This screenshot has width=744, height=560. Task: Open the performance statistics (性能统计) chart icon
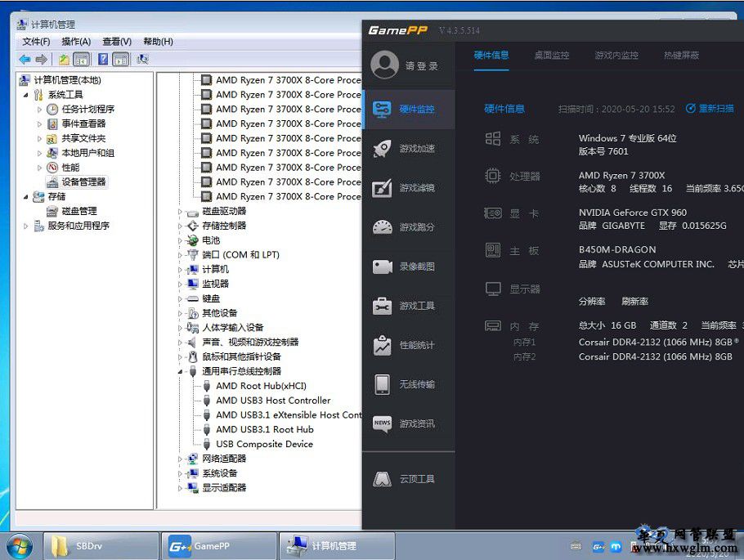point(382,345)
